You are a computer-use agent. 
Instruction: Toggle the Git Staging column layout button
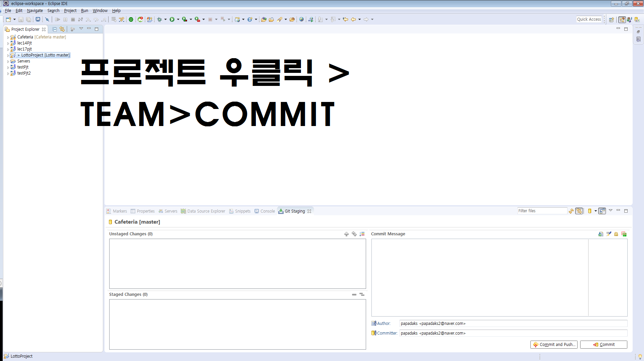602,211
